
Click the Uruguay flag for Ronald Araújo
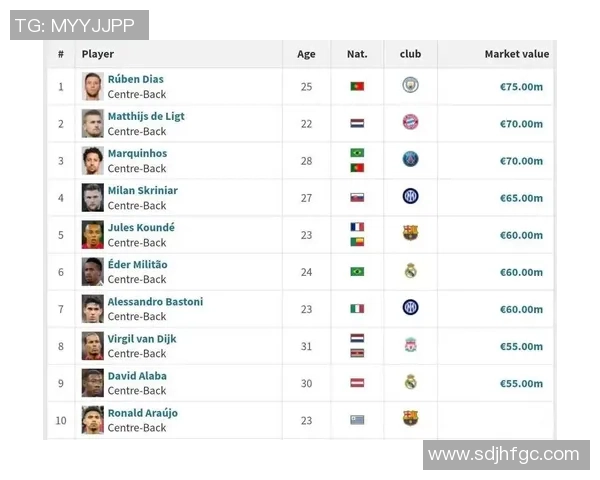click(x=357, y=420)
